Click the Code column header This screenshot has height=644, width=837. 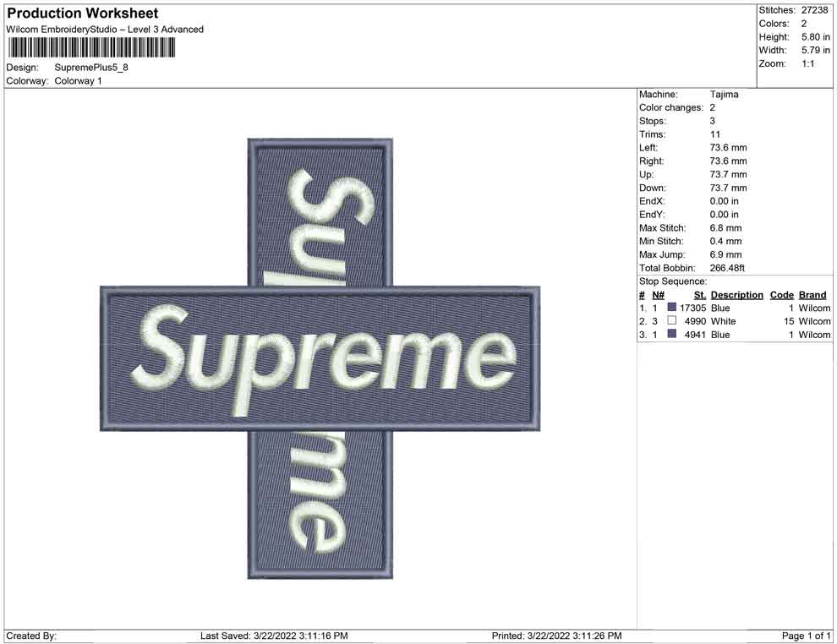pyautogui.click(x=781, y=295)
